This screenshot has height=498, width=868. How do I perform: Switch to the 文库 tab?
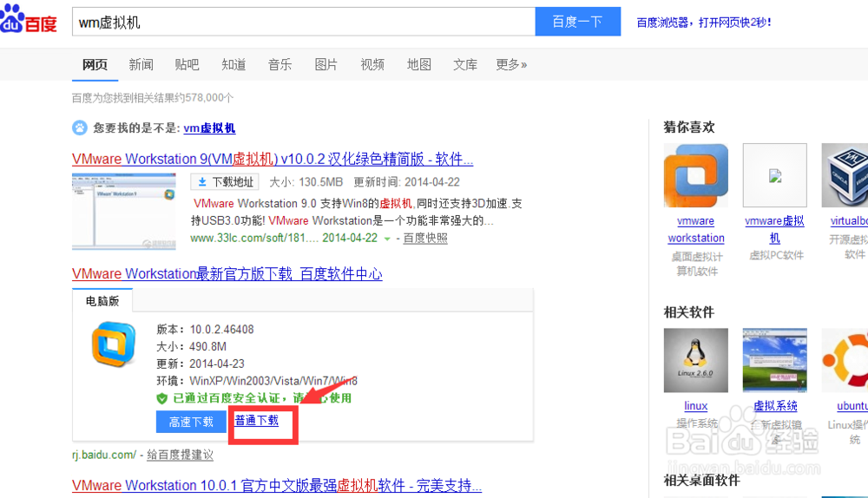pos(465,65)
